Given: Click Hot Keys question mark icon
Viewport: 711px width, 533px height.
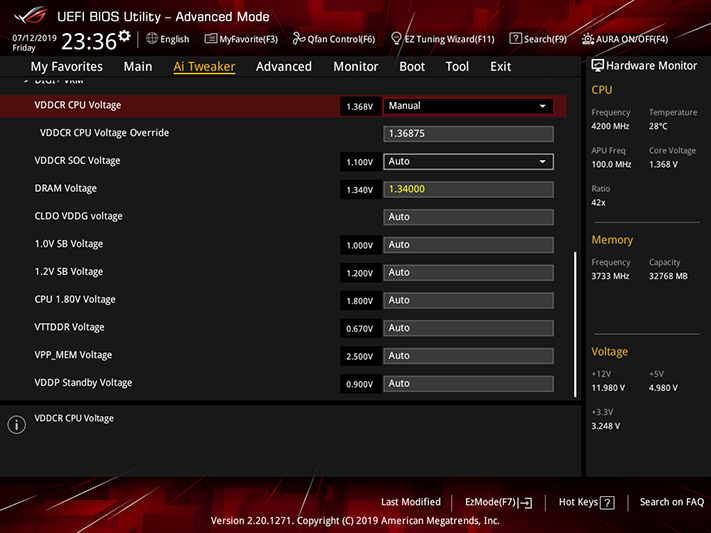Looking at the screenshot, I should tap(607, 503).
